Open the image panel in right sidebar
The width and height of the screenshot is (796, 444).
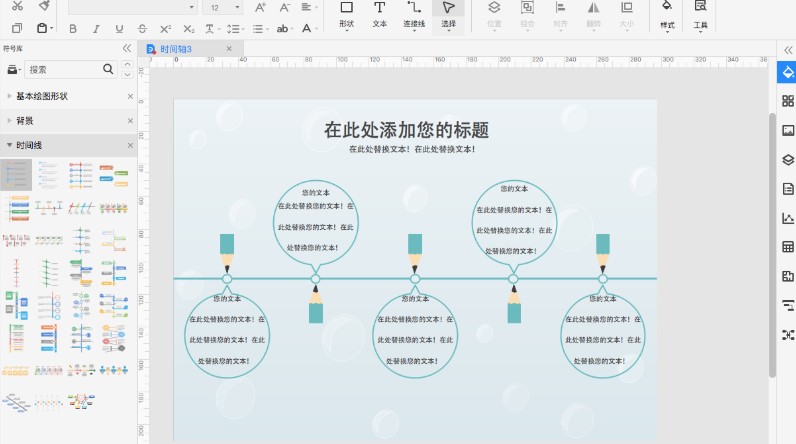787,130
